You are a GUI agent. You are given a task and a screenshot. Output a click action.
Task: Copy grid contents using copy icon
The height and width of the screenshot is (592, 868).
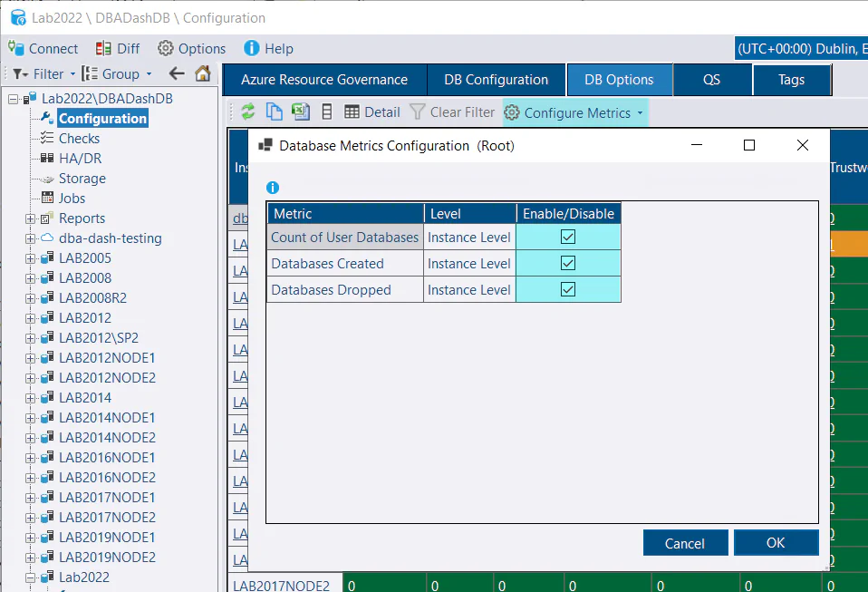tap(273, 112)
